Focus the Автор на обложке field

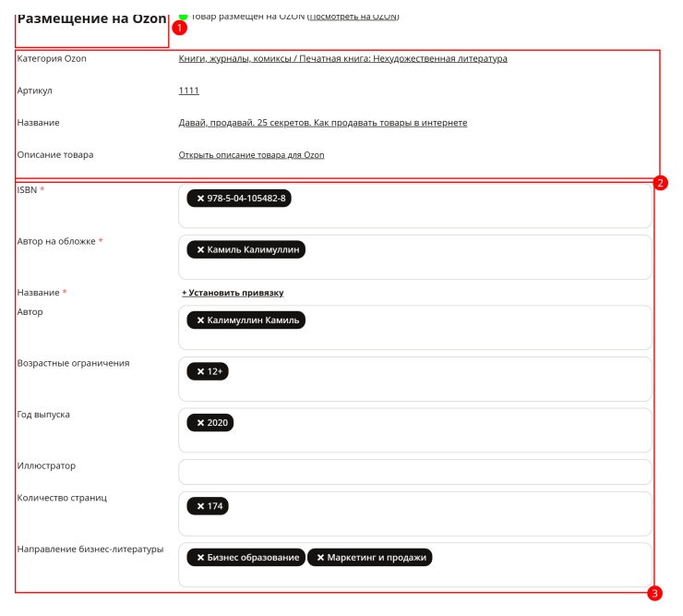[x=415, y=258]
